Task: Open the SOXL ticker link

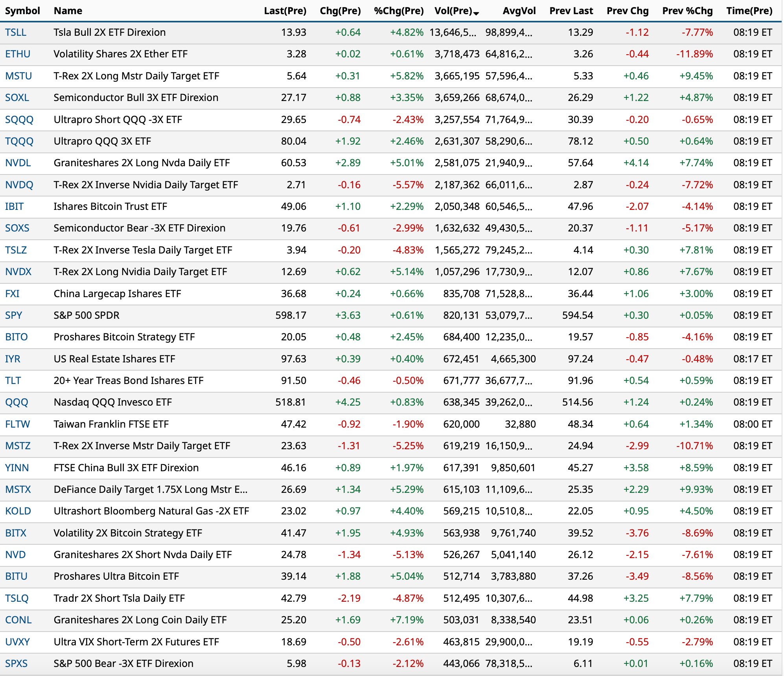Action: tap(17, 97)
